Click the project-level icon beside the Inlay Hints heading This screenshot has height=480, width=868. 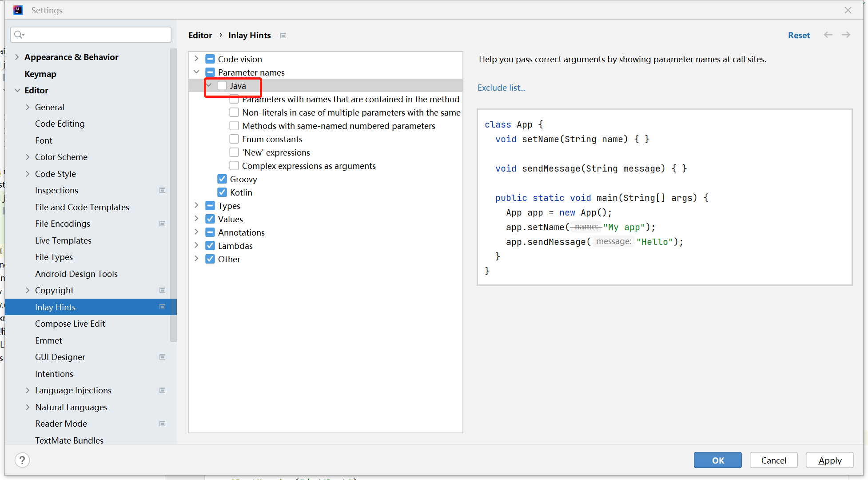click(283, 36)
